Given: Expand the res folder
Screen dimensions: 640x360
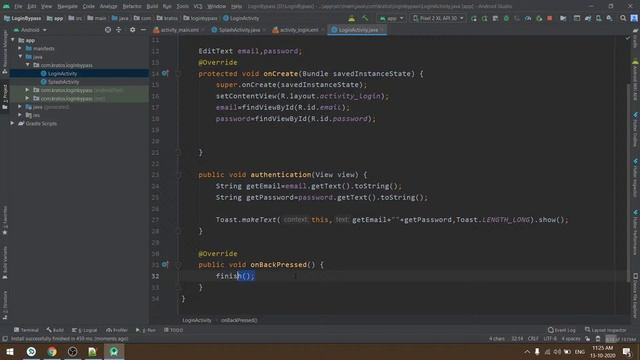Looking at the screenshot, I should click(20, 115).
